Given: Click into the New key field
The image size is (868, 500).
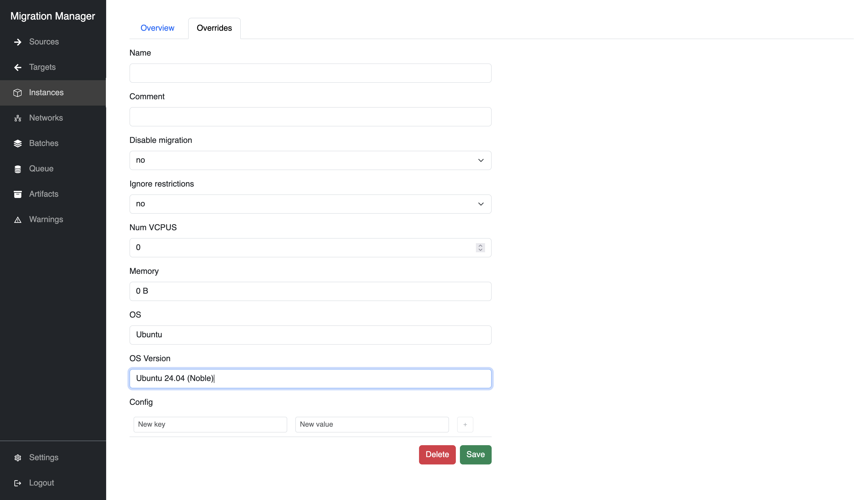Looking at the screenshot, I should tap(210, 424).
